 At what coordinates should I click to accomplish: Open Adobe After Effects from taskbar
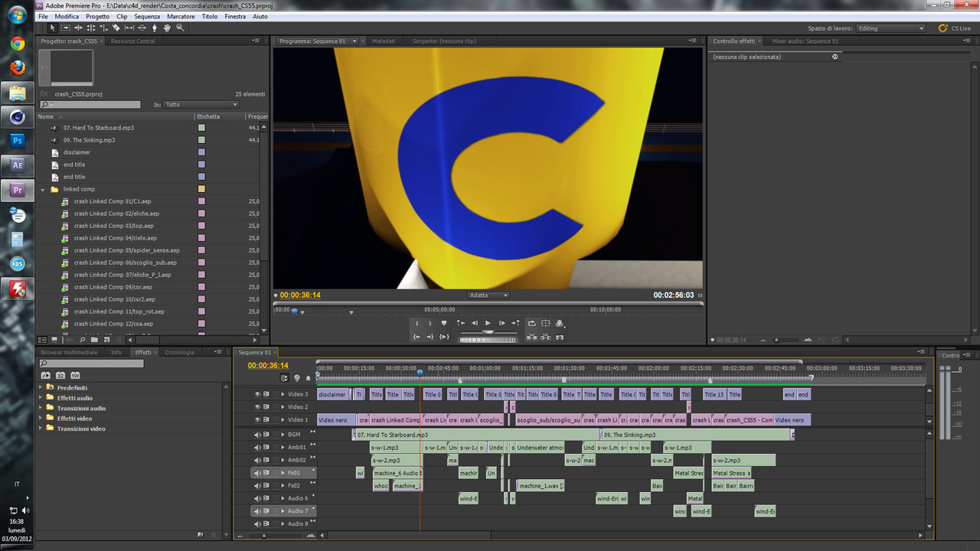pyautogui.click(x=17, y=165)
